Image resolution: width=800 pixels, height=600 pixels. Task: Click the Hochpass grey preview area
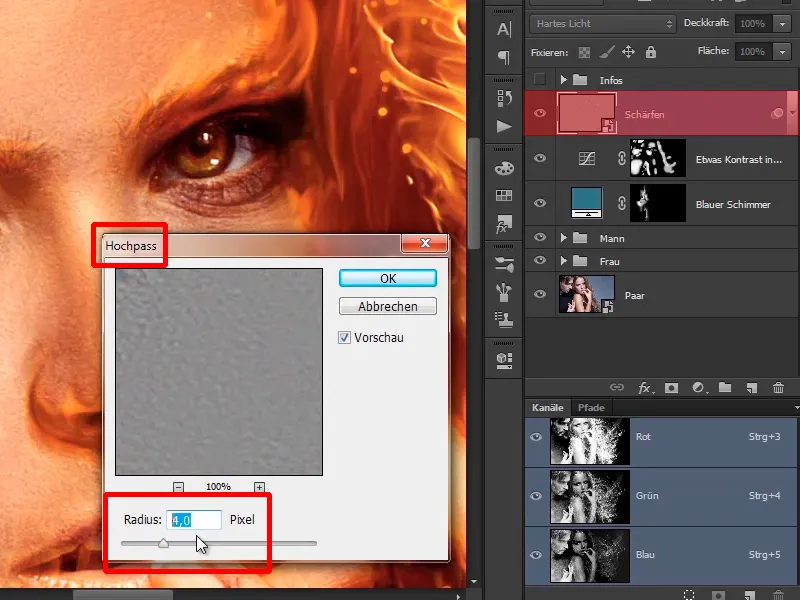219,372
